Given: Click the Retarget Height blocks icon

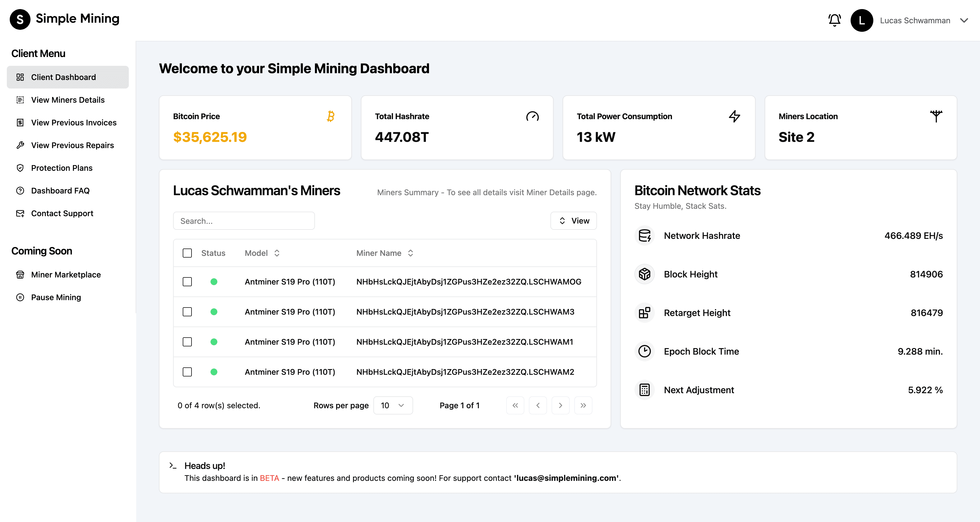Looking at the screenshot, I should [x=644, y=313].
